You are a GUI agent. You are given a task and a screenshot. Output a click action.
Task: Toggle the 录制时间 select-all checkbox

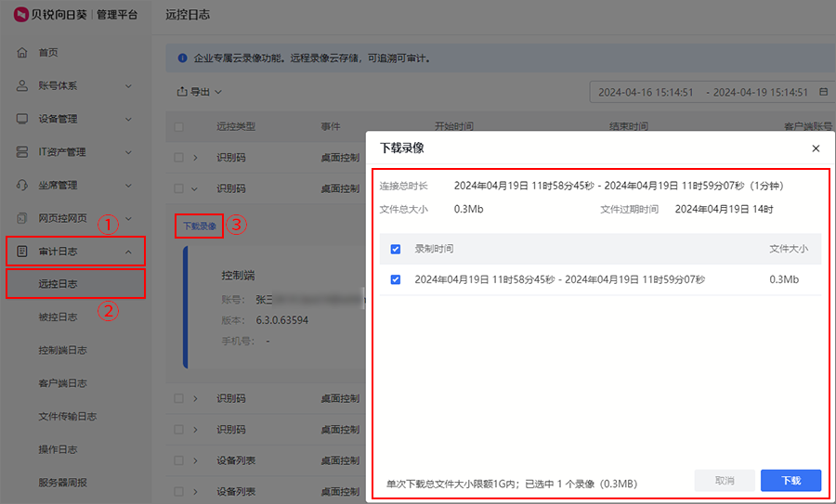tap(396, 249)
